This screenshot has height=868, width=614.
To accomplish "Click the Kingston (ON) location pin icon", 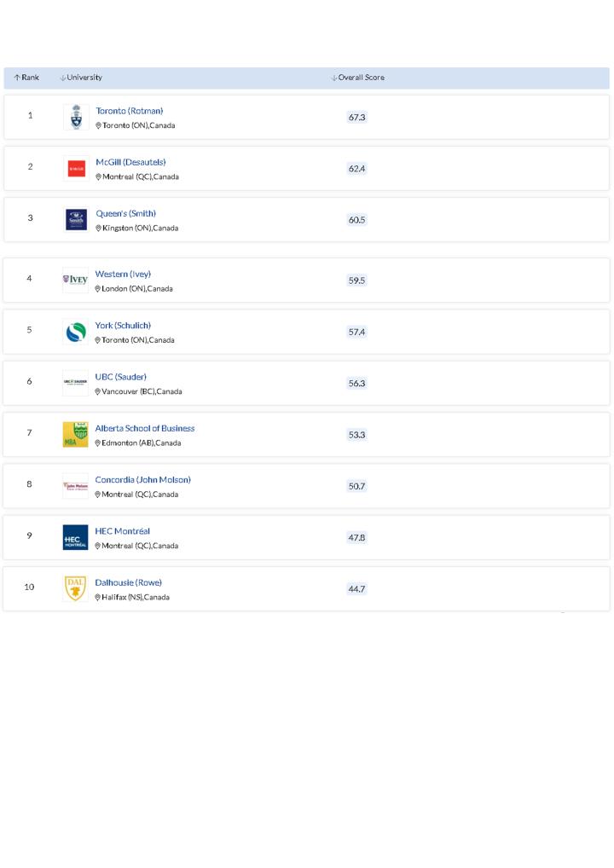I will click(x=99, y=229).
